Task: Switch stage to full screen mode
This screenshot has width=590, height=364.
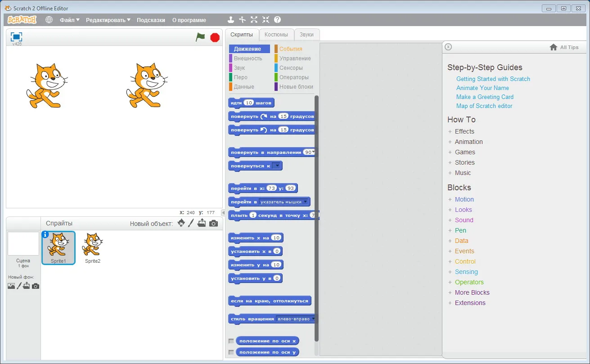Action: 16,37
